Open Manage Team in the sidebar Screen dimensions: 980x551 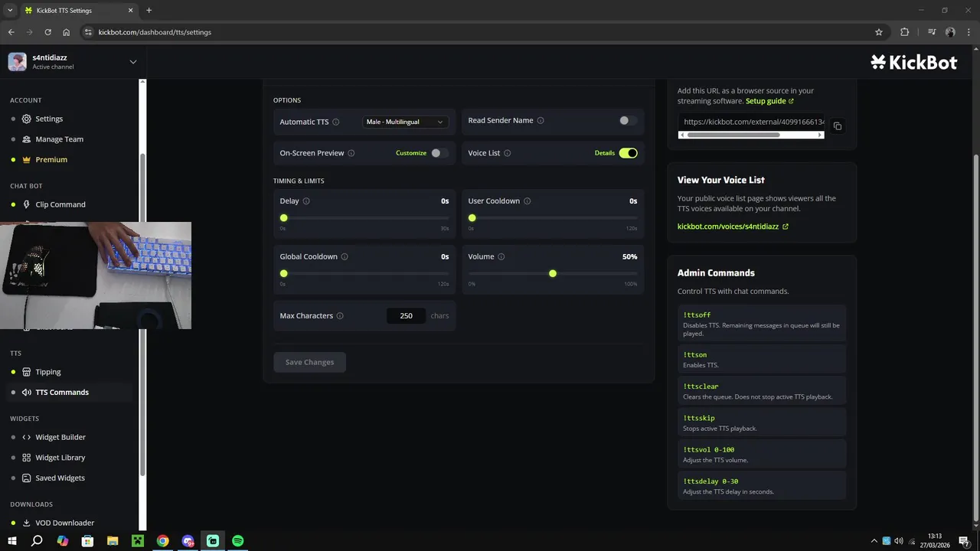point(59,139)
